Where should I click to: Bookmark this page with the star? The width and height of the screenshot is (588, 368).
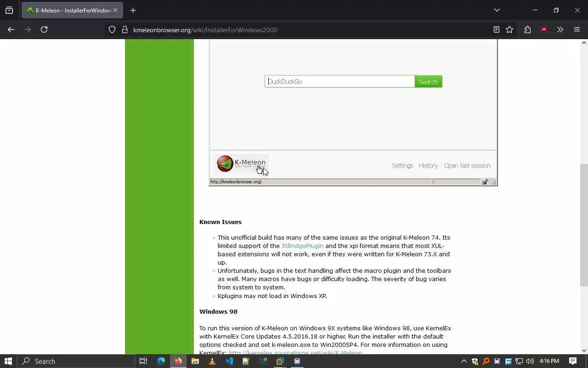coord(509,30)
